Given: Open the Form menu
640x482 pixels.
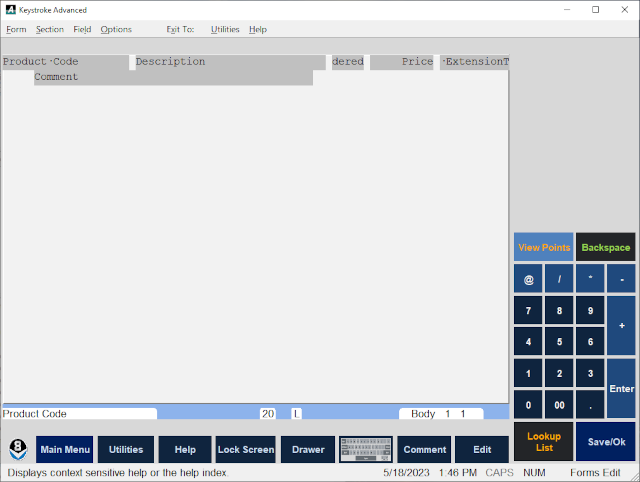Looking at the screenshot, I should click(x=16, y=29).
